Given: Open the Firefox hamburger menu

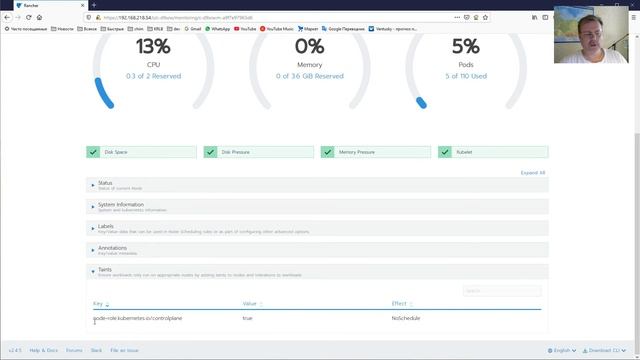Looking at the screenshot, I should [634, 18].
